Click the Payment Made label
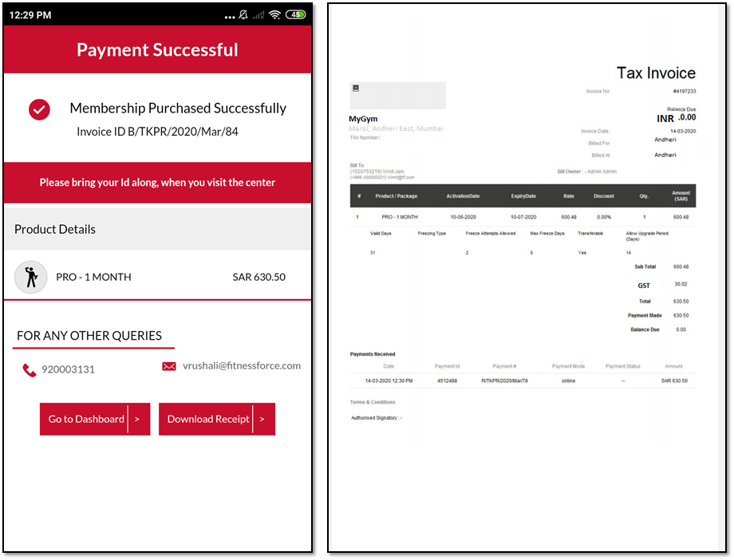This screenshot has width=734, height=560. point(645,316)
